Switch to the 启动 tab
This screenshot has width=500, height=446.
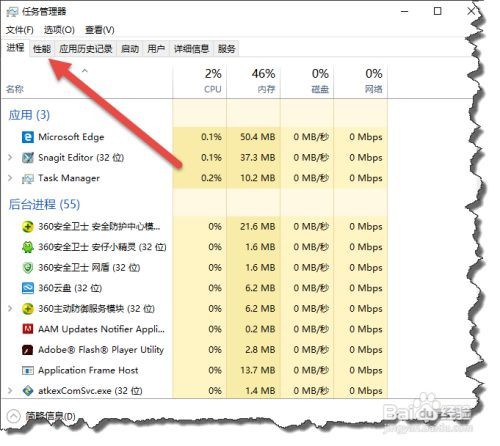pos(130,49)
